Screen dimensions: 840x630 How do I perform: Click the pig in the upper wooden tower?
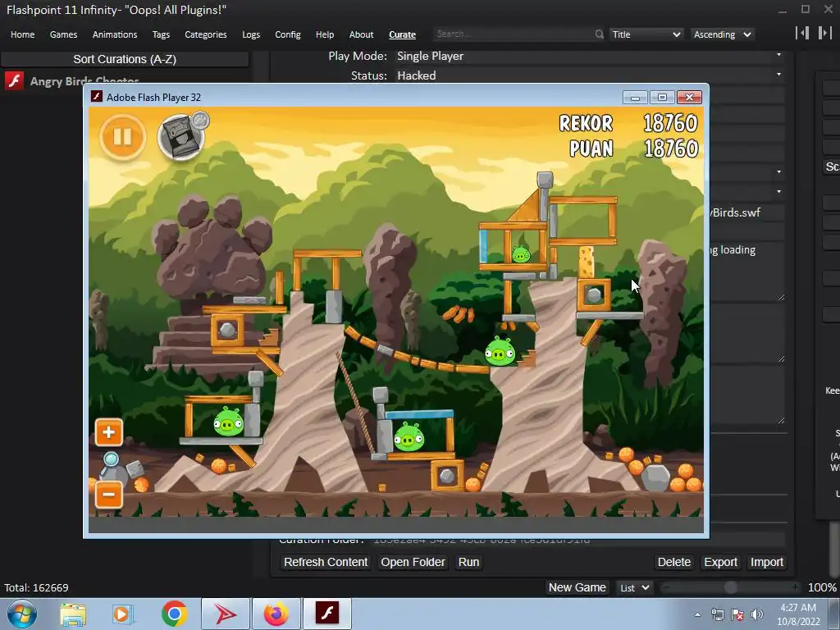point(521,254)
